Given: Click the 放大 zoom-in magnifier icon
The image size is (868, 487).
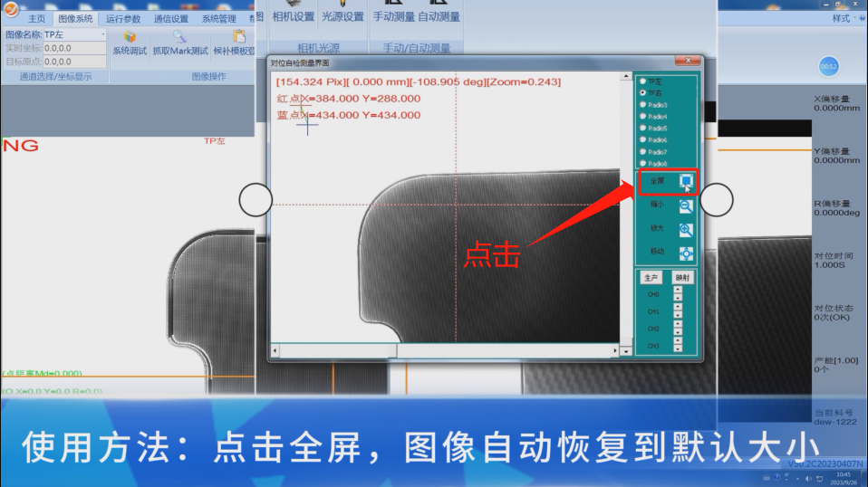Looking at the screenshot, I should tap(686, 230).
